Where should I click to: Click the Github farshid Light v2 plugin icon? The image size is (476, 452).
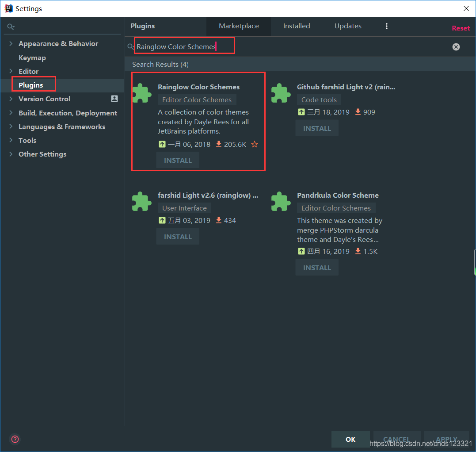point(281,93)
